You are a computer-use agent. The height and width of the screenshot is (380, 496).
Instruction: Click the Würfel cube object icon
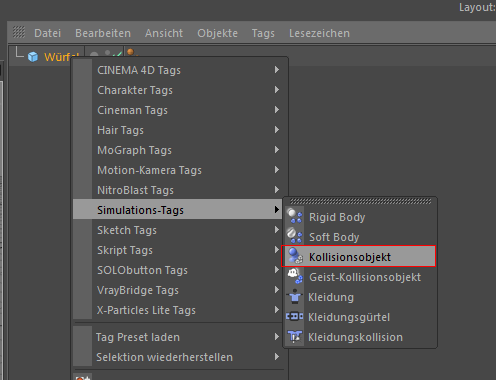pyautogui.click(x=33, y=57)
